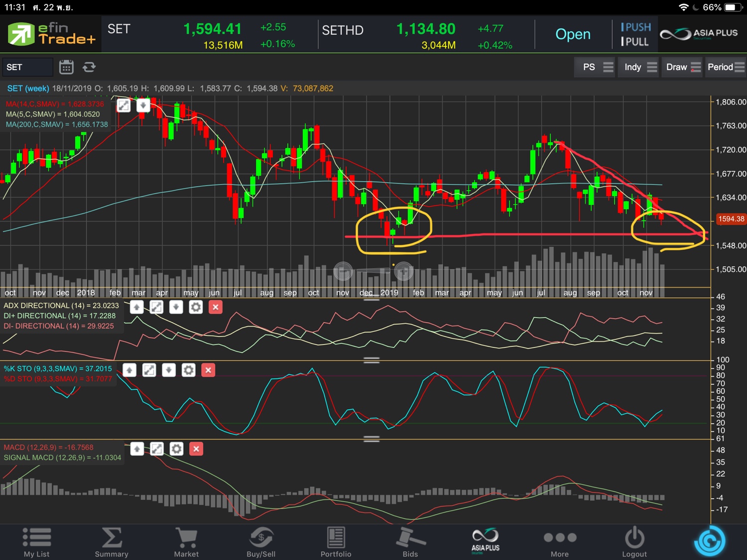This screenshot has width=747, height=560.
Task: Select the ADX DIRECTIONAL (14) legend label
Action: [x=61, y=306]
